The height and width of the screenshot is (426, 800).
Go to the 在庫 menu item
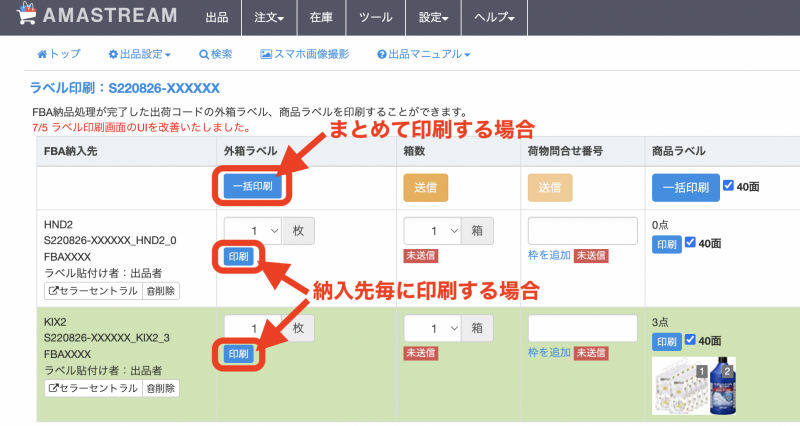tap(321, 17)
